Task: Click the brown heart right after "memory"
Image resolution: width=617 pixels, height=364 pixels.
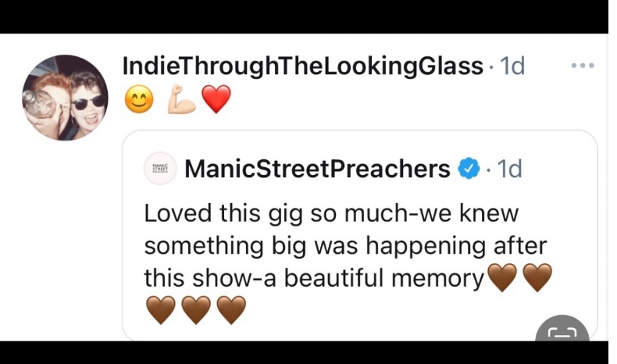Action: 501,277
